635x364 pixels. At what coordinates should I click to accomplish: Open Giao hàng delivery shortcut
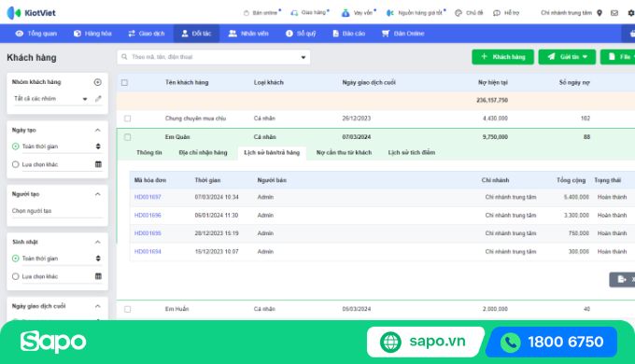[310, 12]
